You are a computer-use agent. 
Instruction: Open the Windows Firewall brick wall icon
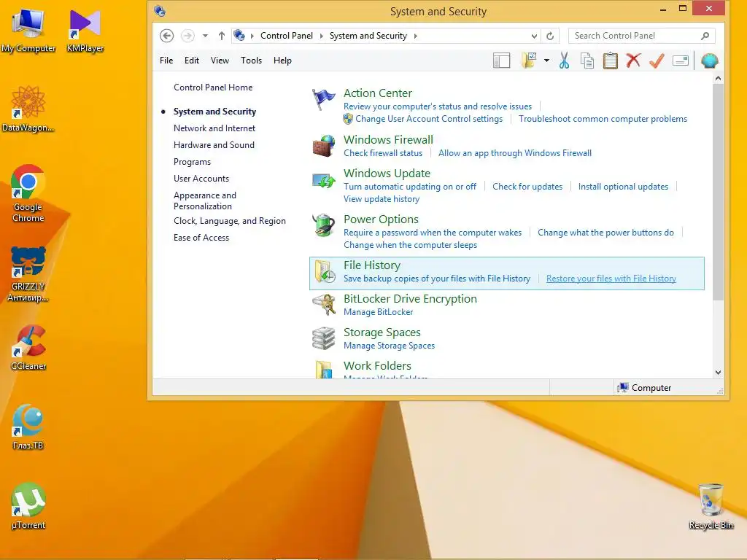[x=323, y=146]
